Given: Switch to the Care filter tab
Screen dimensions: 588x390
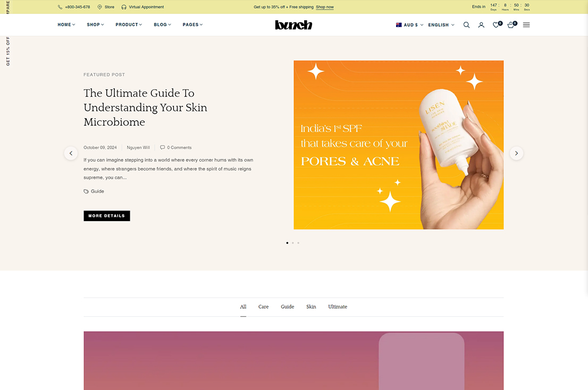Looking at the screenshot, I should pos(263,307).
